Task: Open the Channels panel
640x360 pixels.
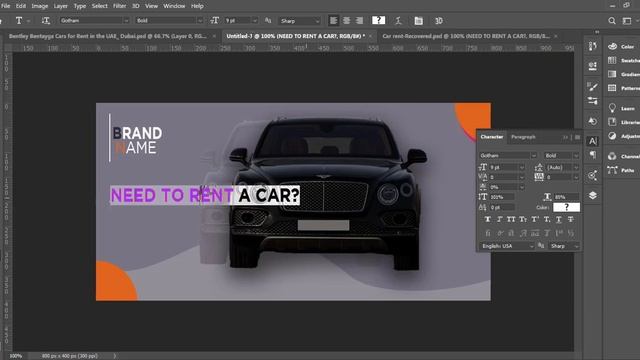Action: (x=623, y=156)
